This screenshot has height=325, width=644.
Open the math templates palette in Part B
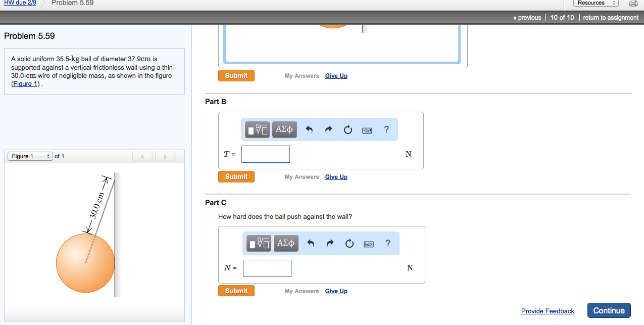coord(257,129)
